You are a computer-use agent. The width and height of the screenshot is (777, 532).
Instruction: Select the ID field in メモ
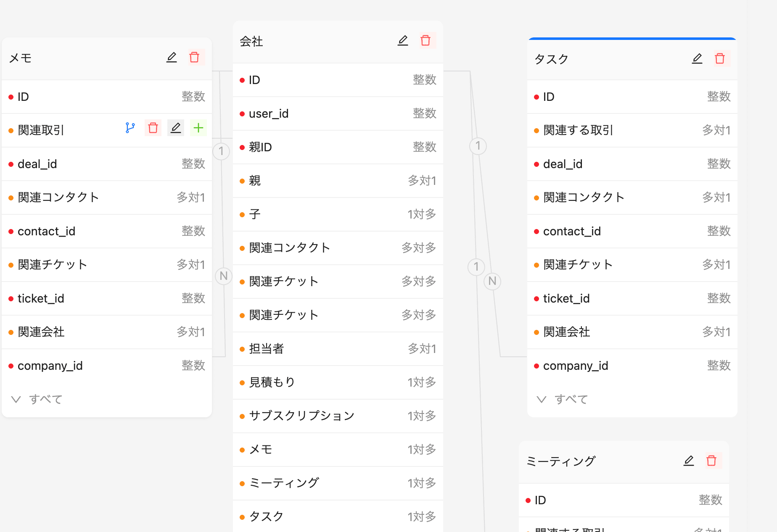coord(107,97)
